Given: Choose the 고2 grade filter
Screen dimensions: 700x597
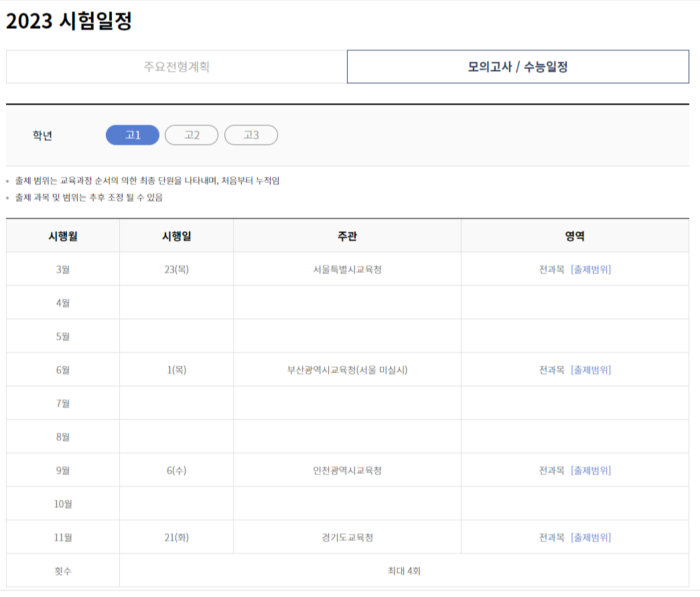Looking at the screenshot, I should [x=192, y=135].
